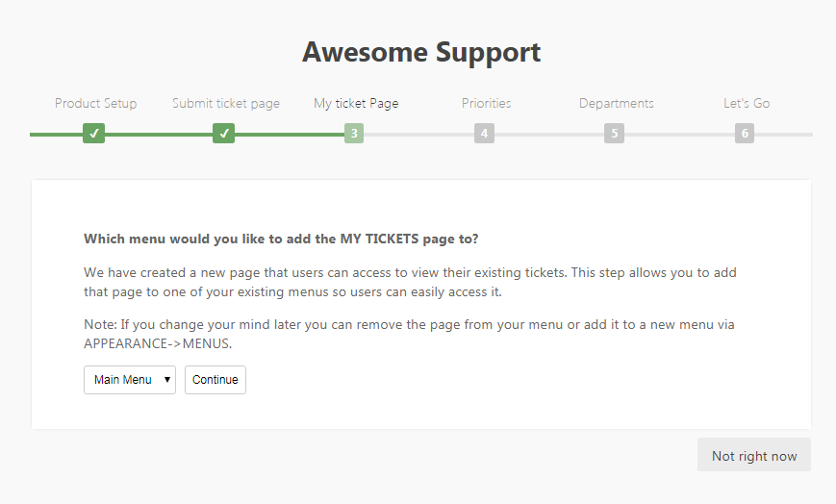Click the Submit ticket page checkmark icon

(223, 134)
